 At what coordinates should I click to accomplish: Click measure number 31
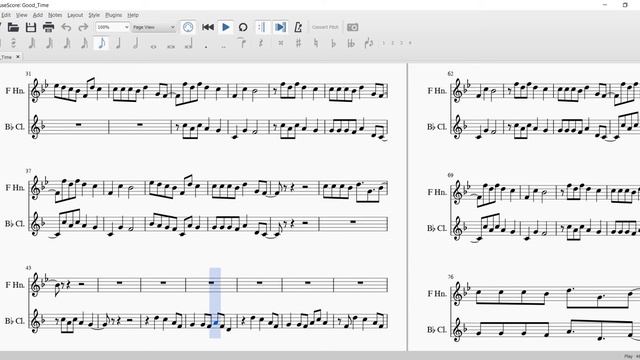click(x=28, y=73)
